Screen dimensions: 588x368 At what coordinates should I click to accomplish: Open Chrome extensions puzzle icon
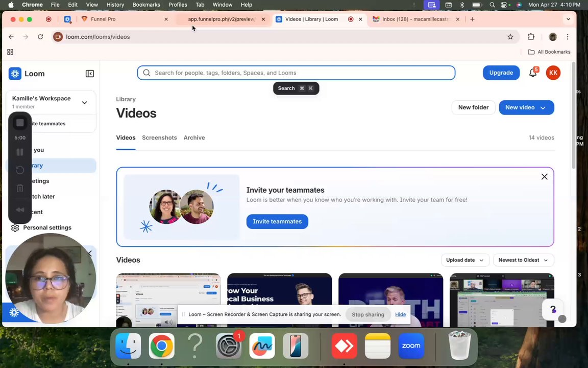tap(531, 37)
